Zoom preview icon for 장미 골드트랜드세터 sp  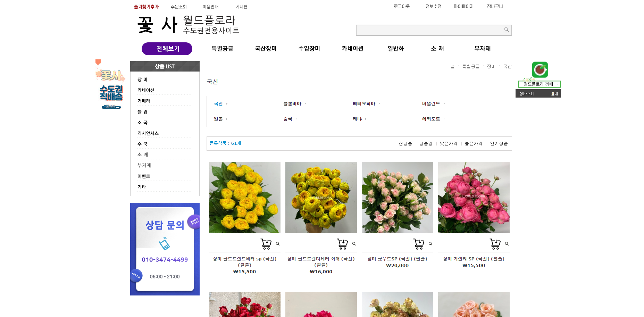tap(278, 244)
